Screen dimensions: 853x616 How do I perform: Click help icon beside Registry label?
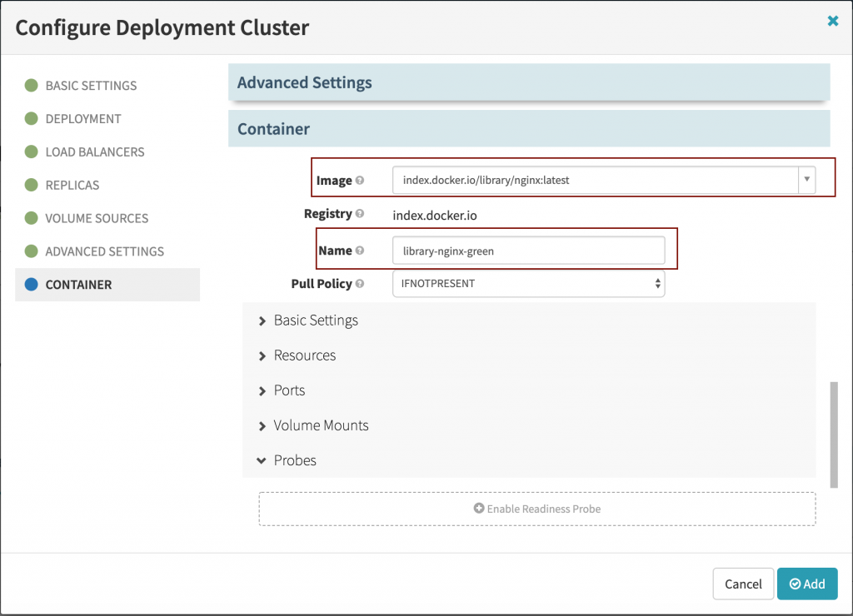[x=360, y=214]
